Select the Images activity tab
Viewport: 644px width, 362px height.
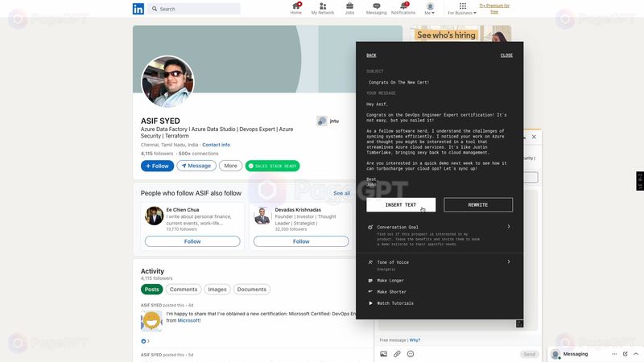click(217, 290)
